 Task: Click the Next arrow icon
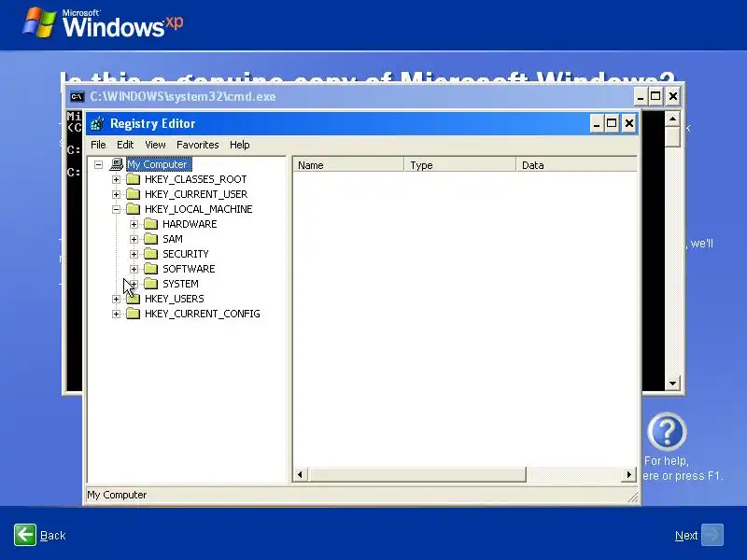click(x=712, y=535)
